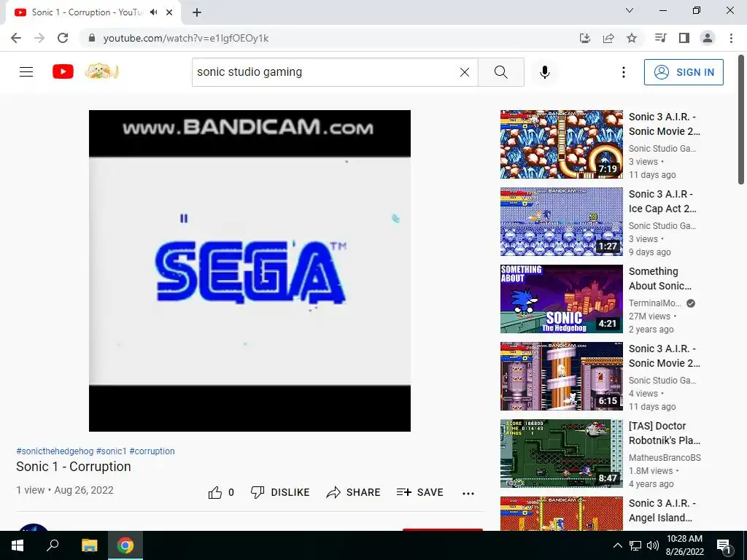The image size is (747, 560).
Task: View site info via padlock icon
Action: click(93, 38)
